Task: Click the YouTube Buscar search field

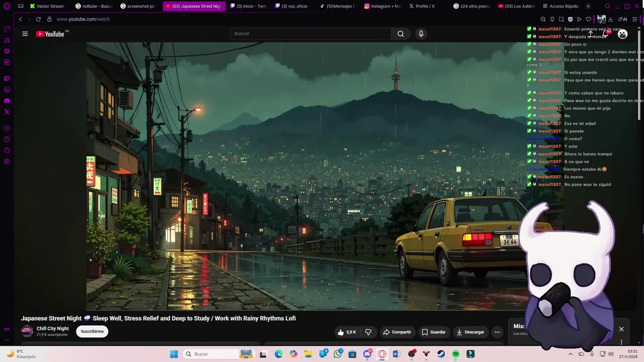Action: [x=310, y=34]
